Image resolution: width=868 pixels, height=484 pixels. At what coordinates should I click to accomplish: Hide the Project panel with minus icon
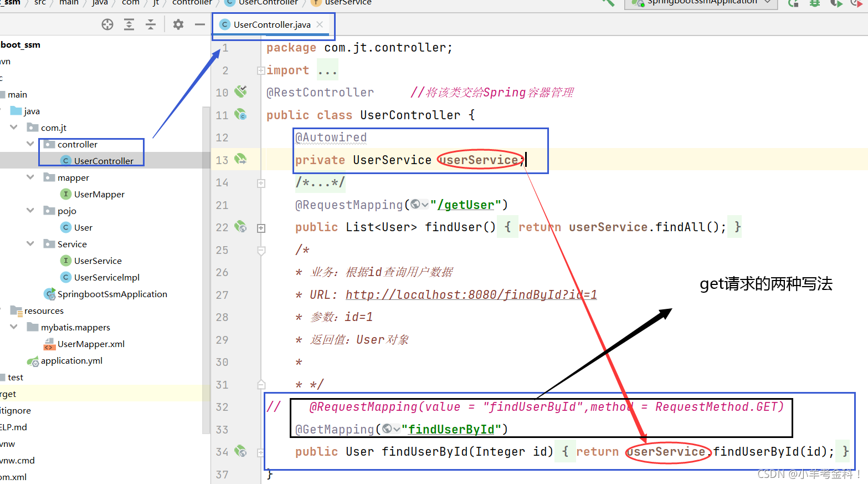[x=200, y=24]
